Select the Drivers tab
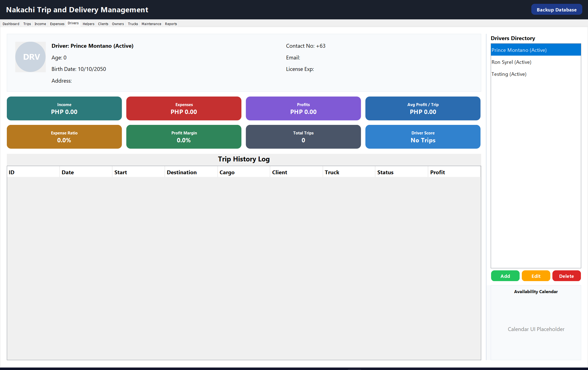 [x=73, y=23]
